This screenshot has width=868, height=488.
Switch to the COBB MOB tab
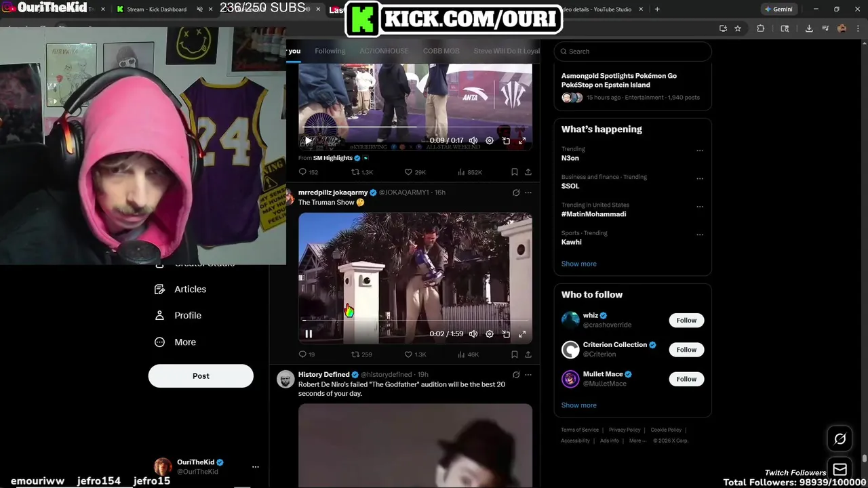(x=441, y=51)
